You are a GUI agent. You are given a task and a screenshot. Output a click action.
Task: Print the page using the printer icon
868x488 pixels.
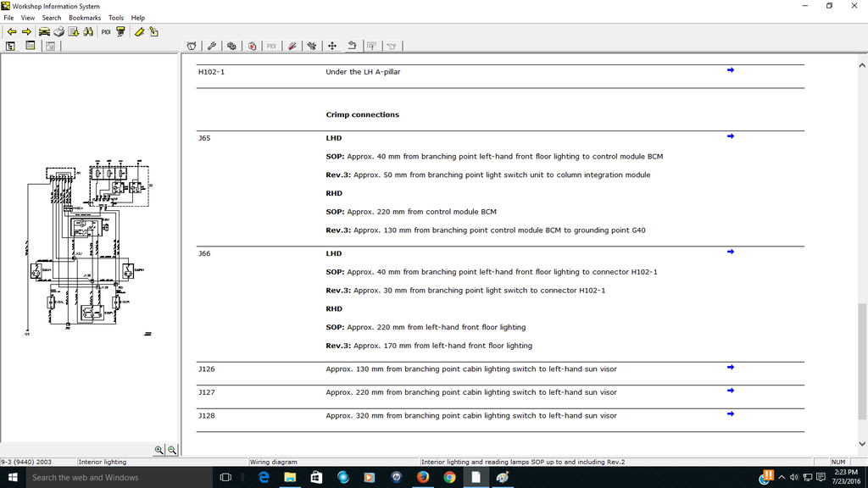(x=58, y=31)
